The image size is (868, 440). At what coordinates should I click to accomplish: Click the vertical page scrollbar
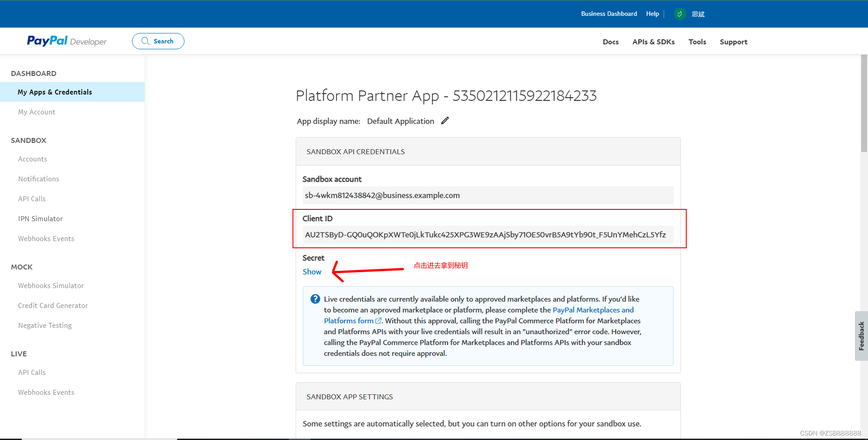[864, 104]
